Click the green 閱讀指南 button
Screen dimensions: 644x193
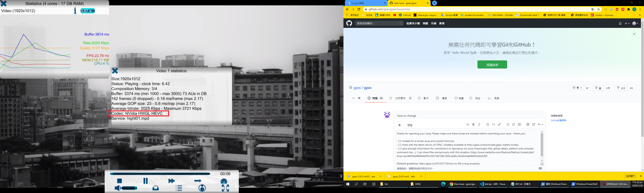point(492,65)
